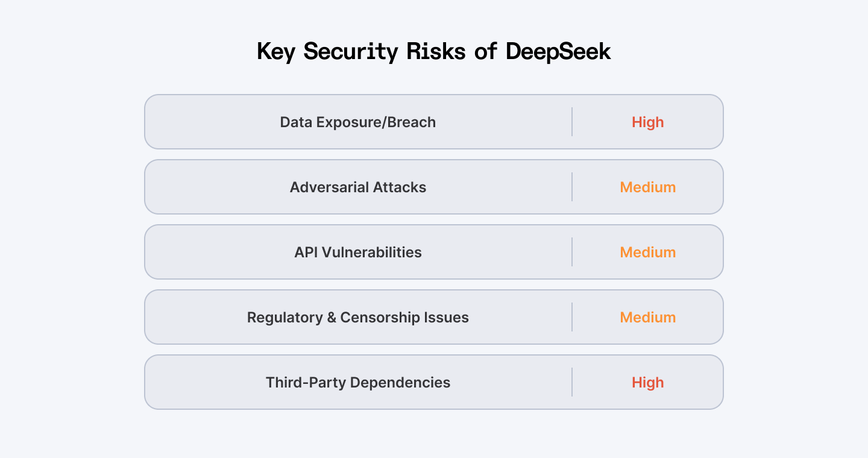Click the word "of" in the heading
Viewport: 868px width, 458px height.
(x=486, y=52)
